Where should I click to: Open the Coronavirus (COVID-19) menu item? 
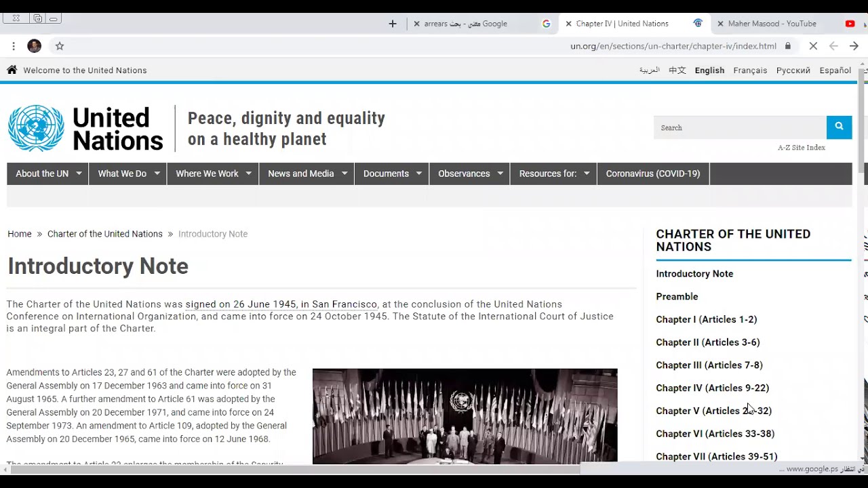[653, 174]
